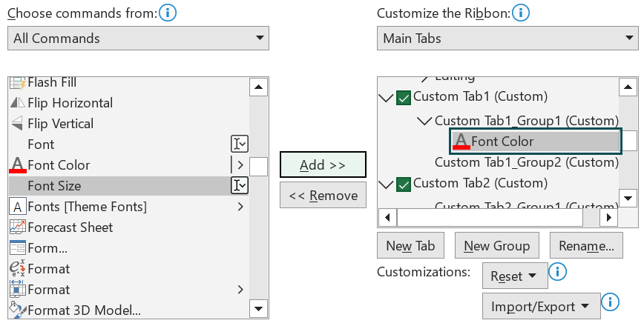Click the Font Color icon in the ribbon tree
Screen dimensions: 644x326
pyautogui.click(x=461, y=141)
